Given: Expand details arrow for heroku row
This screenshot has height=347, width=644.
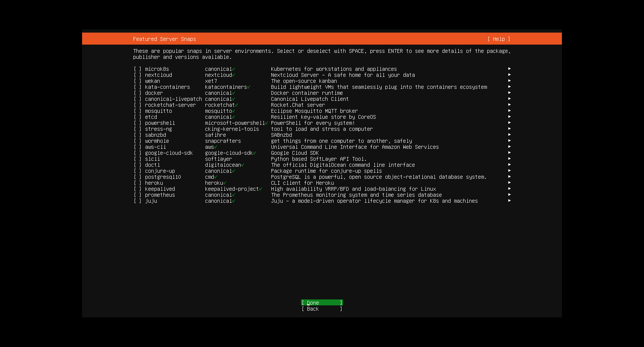Looking at the screenshot, I should [509, 182].
